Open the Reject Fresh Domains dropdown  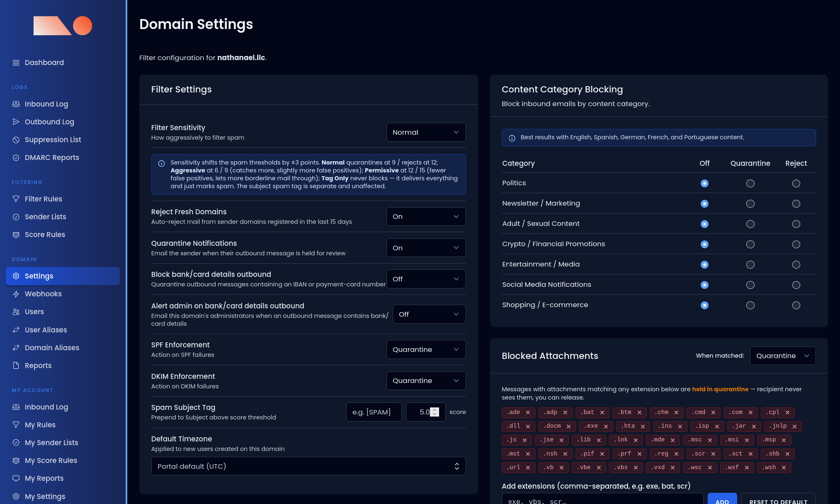point(426,216)
